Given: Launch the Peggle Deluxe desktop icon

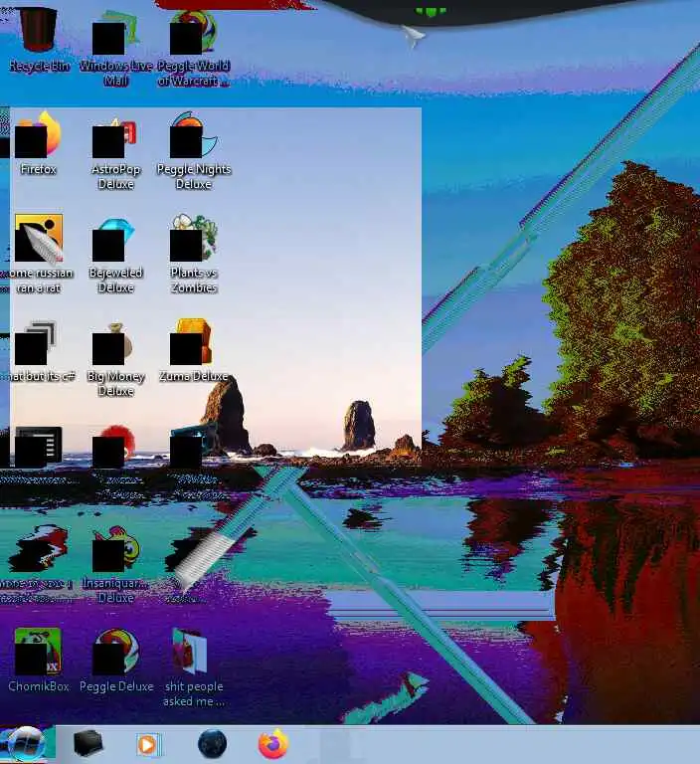Looking at the screenshot, I should pos(116,652).
